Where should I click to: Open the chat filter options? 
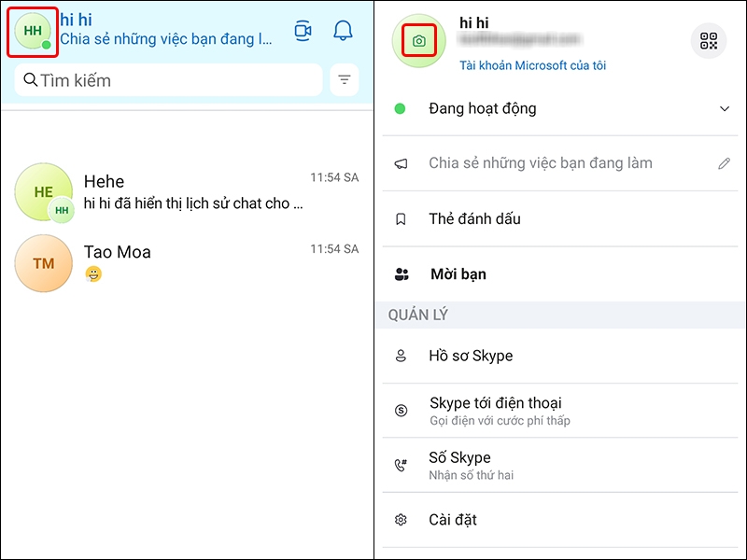point(344,79)
